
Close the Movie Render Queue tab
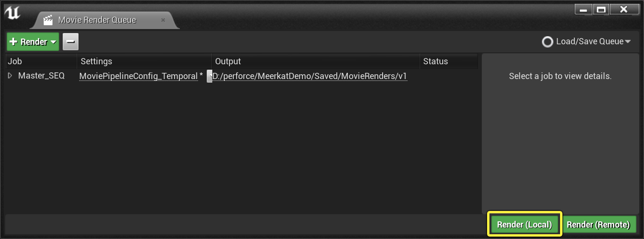click(x=163, y=20)
